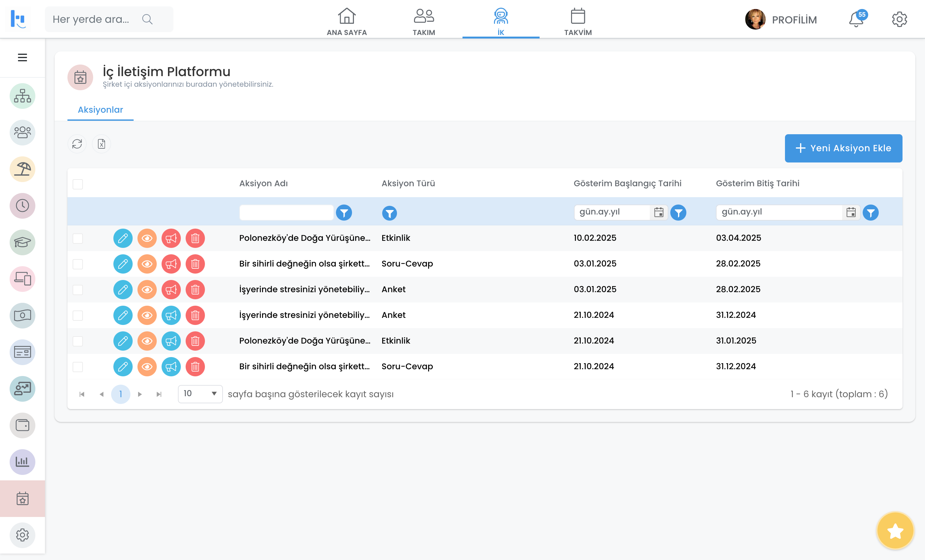
Task: Select the Aksiyonlar tab
Action: tap(100, 109)
